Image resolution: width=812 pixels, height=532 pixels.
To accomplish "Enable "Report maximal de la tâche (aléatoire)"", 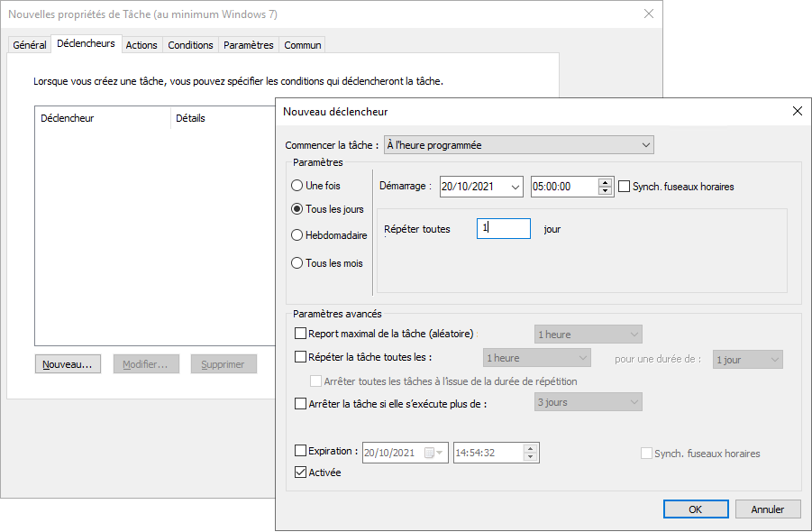I will 298,334.
